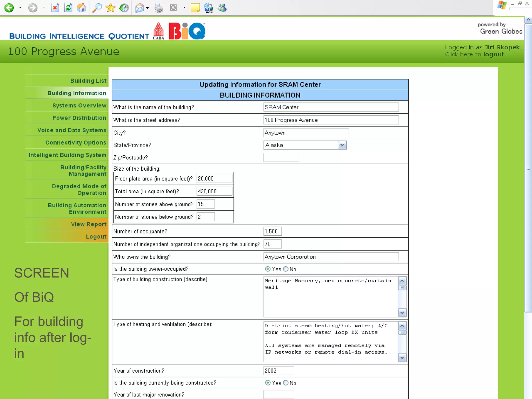Click the empty Zip/Postcode field
Screen dimensions: 532x399
coord(281,157)
